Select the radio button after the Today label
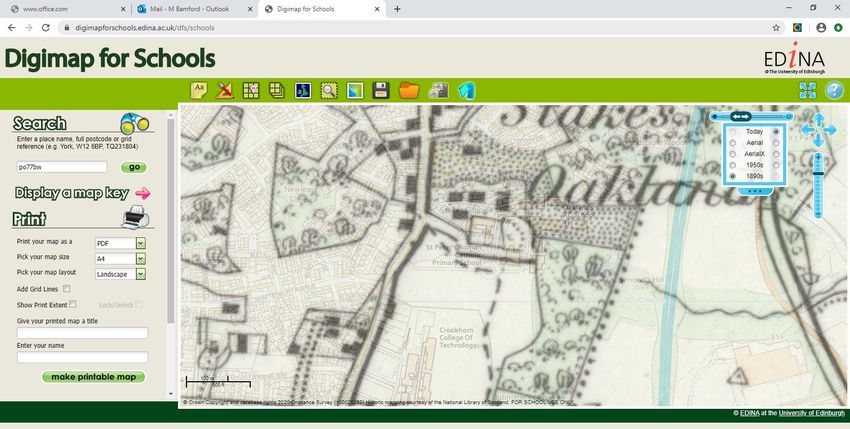This screenshot has height=429, width=850. pyautogui.click(x=776, y=132)
